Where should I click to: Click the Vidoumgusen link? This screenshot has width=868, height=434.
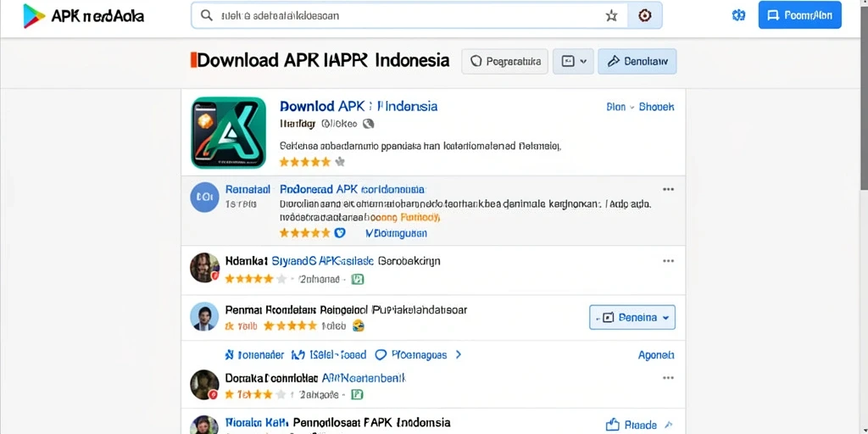(396, 234)
